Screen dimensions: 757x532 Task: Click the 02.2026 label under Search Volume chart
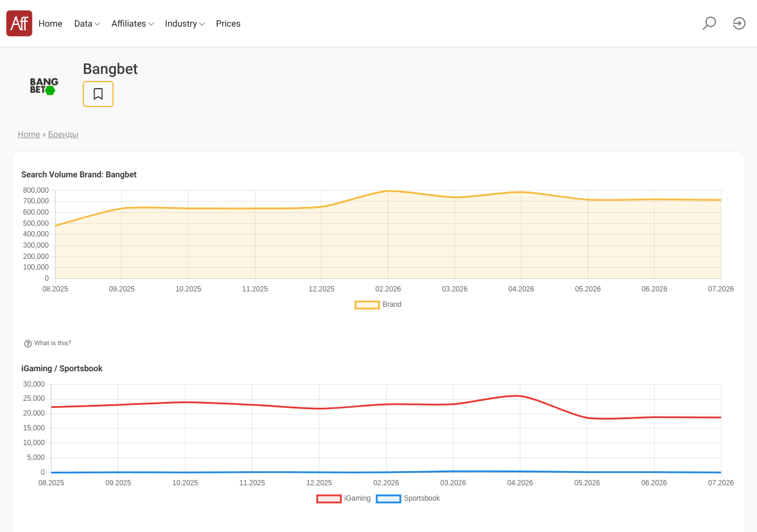(388, 289)
